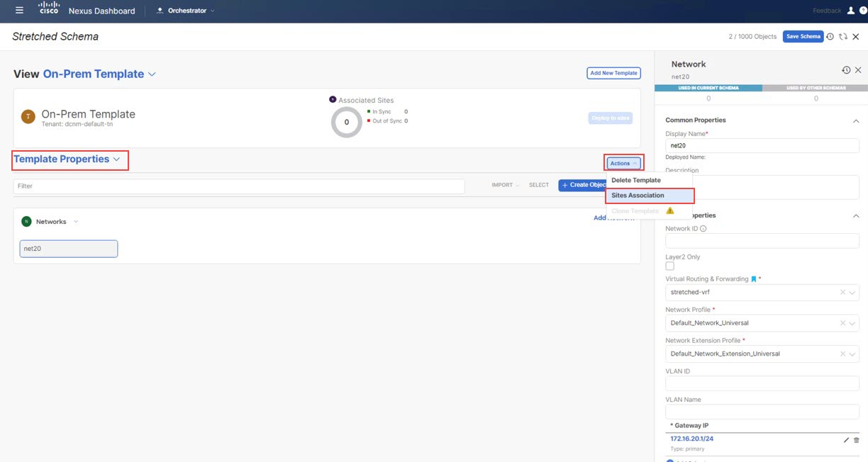Click the VLAN ID input field
868x462 pixels.
coord(762,383)
